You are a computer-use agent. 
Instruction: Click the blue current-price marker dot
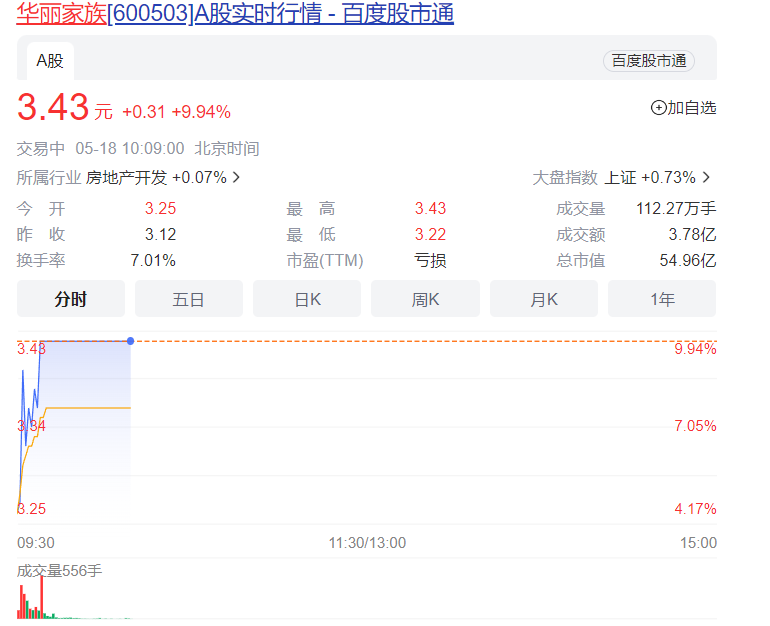coord(131,341)
